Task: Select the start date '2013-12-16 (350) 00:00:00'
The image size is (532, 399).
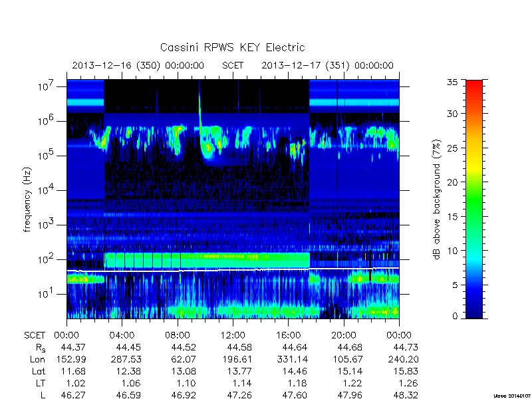Action: [x=138, y=65]
